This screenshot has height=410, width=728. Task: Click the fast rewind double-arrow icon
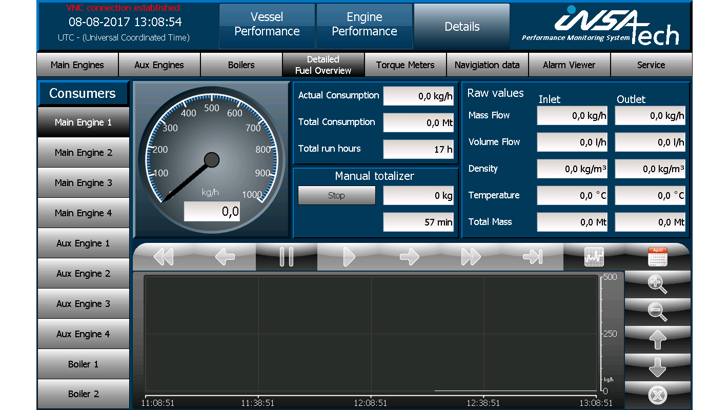pyautogui.click(x=163, y=257)
